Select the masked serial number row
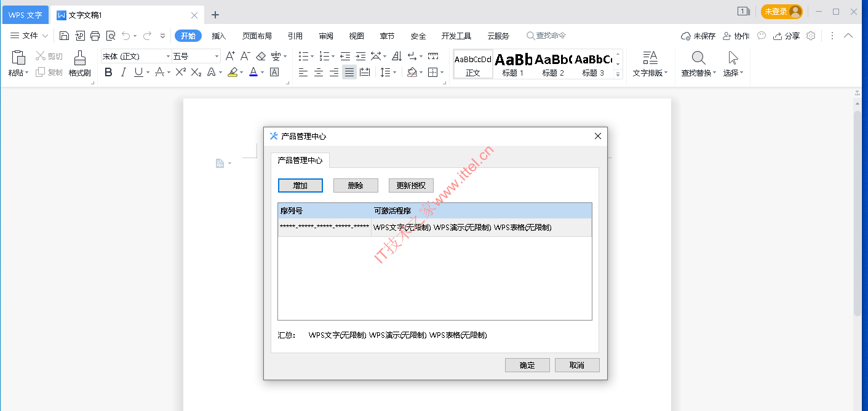This screenshot has height=411, width=868. 435,227
